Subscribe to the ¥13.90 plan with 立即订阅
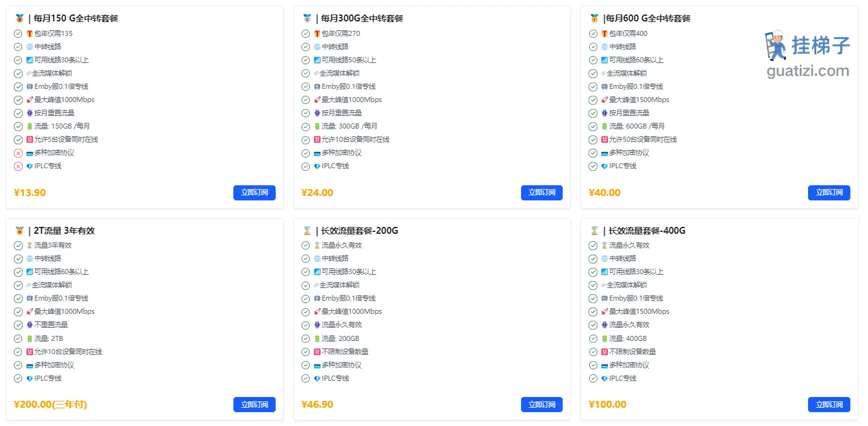 (x=254, y=193)
